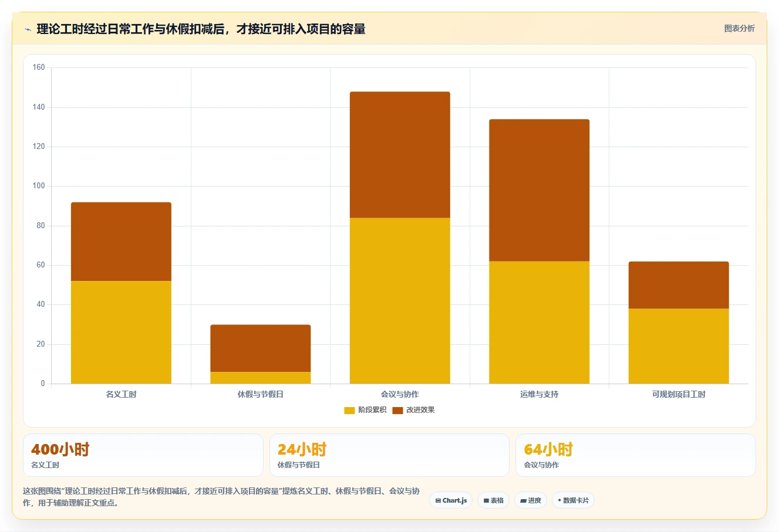Select the 进度 tag text
Image resolution: width=779 pixels, height=532 pixels.
tap(534, 500)
